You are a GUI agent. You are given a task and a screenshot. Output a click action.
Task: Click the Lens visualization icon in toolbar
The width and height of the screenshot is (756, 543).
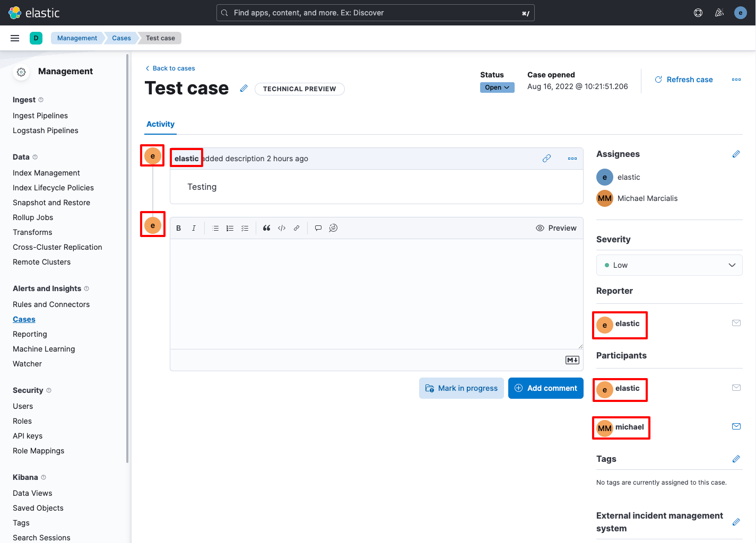(x=333, y=228)
